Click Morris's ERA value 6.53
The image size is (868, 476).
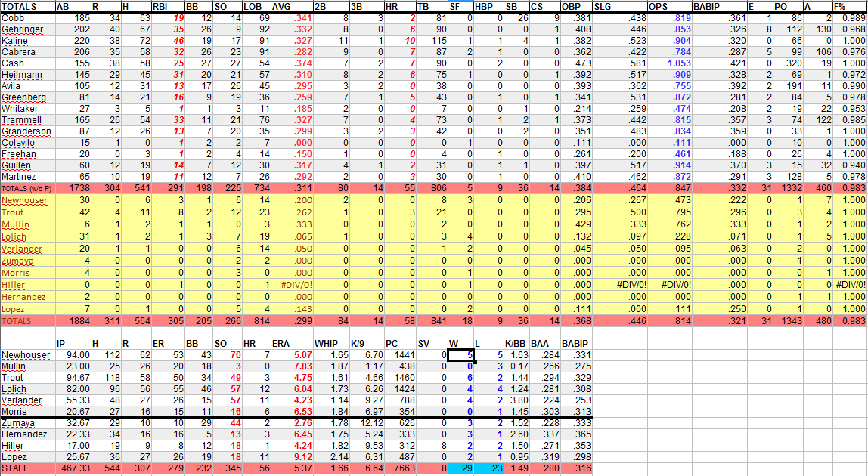pos(292,412)
